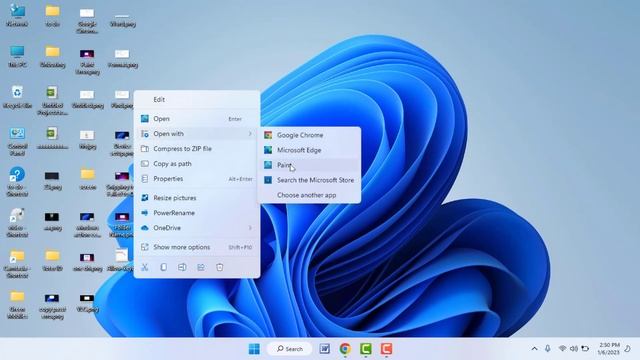This screenshot has width=640, height=360.
Task: Click the Wi-Fi network tray icon
Action: pos(562,349)
